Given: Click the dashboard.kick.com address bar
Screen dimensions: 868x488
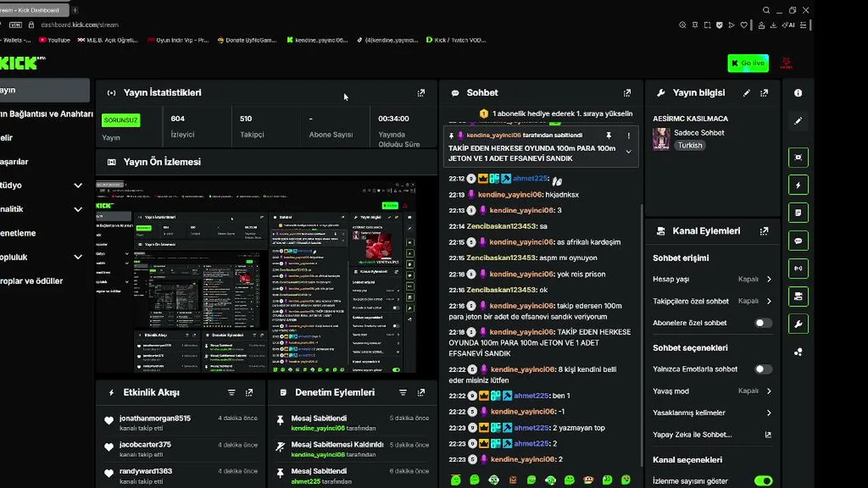Looking at the screenshot, I should pos(80,25).
